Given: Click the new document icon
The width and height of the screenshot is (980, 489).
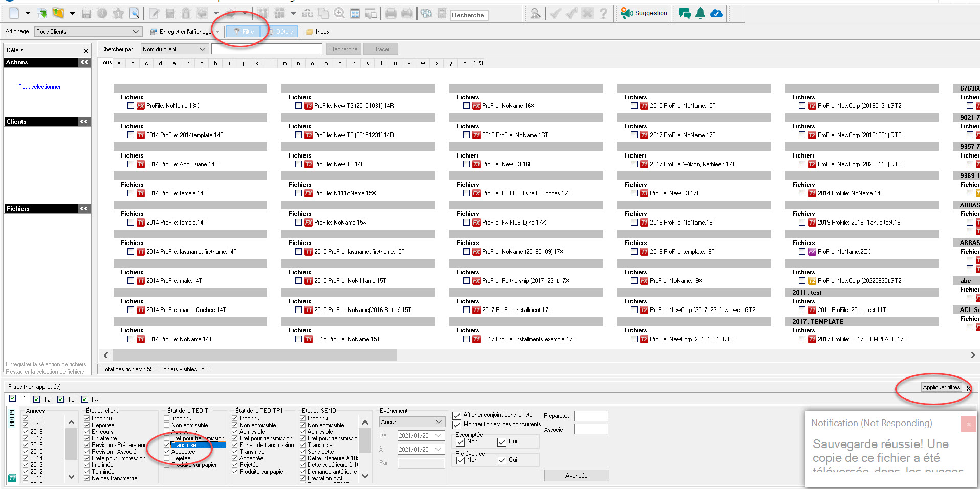Looking at the screenshot, I should point(14,13).
